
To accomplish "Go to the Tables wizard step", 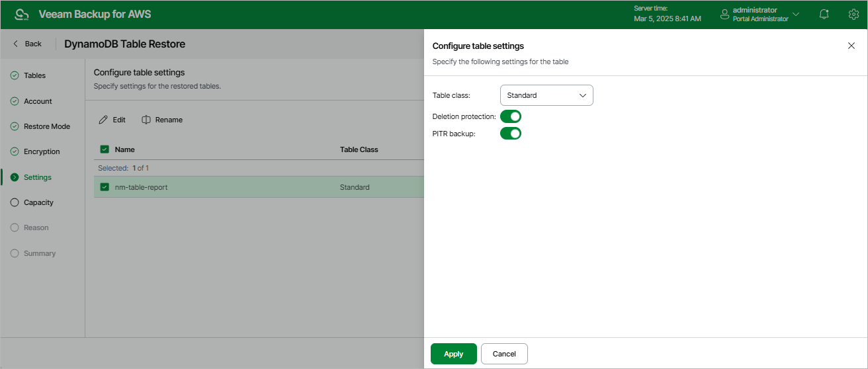I will coord(34,75).
